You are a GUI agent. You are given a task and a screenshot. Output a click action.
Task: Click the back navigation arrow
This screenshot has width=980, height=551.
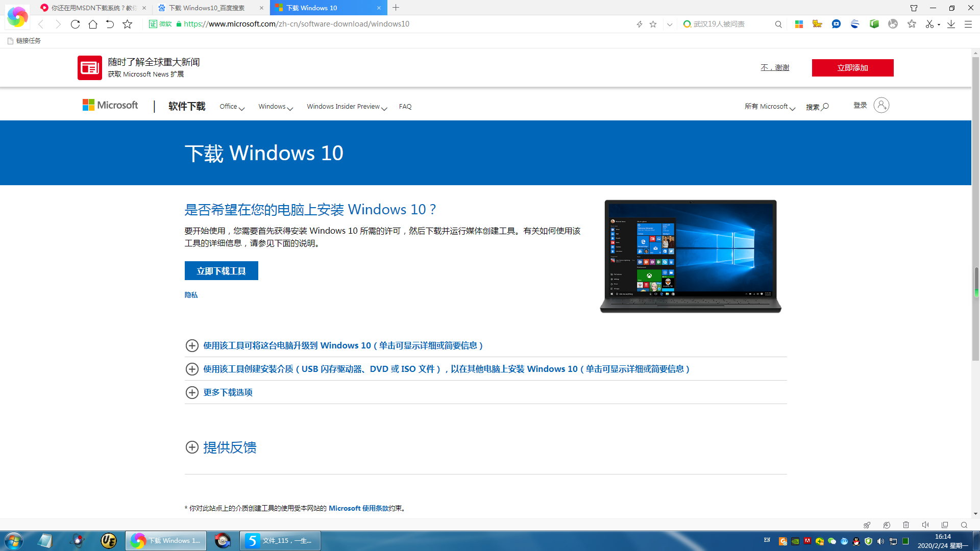coord(41,24)
